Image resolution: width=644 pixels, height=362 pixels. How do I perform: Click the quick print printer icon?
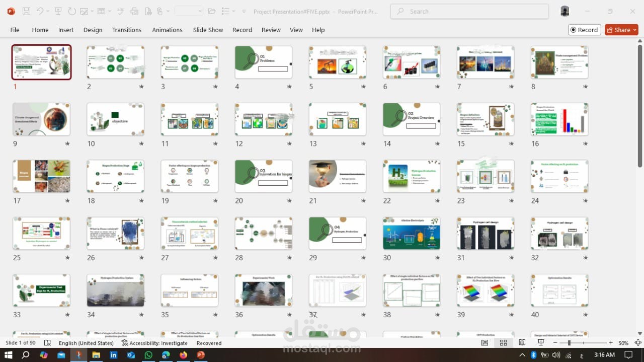click(134, 11)
